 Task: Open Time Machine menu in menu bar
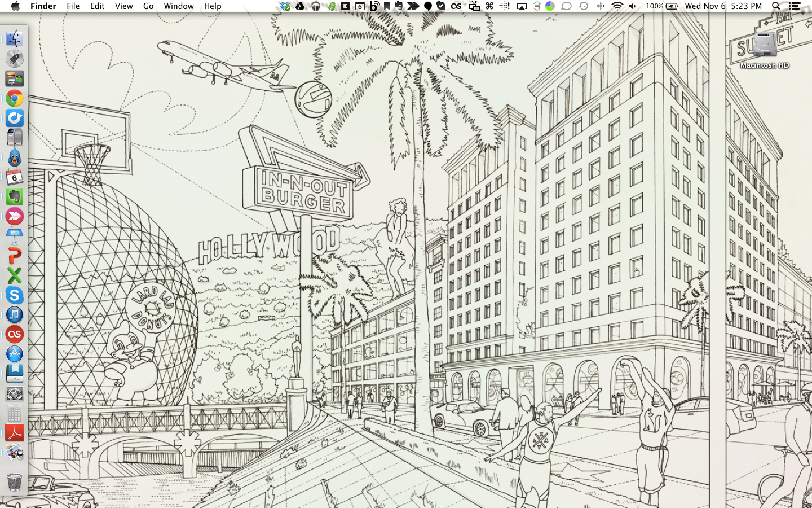point(584,6)
